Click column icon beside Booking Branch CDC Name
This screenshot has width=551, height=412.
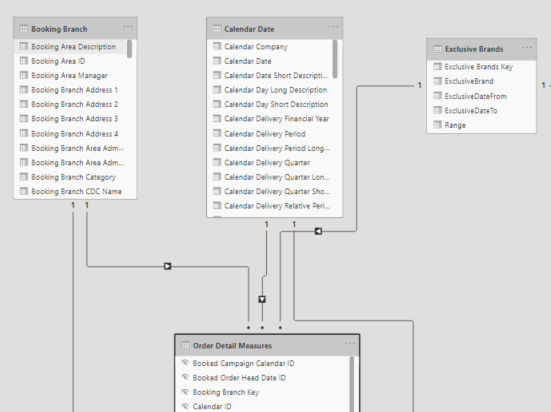click(24, 191)
